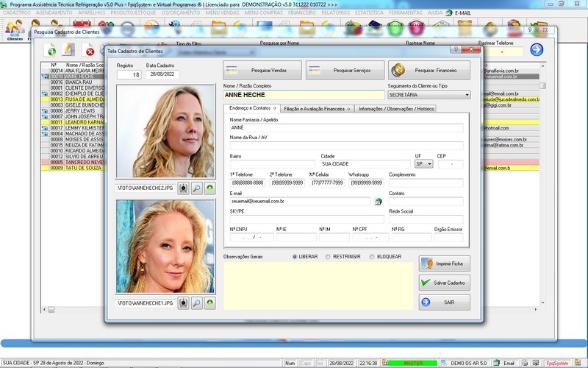The width and height of the screenshot is (588, 368).
Task: Click the E-mail field with seuemail@seuemail.com.br
Action: coord(300,201)
